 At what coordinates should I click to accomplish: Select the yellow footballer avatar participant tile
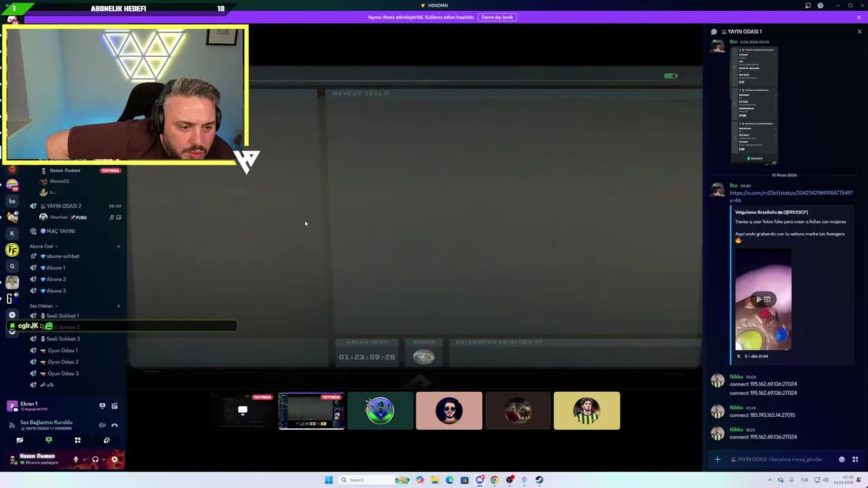587,411
